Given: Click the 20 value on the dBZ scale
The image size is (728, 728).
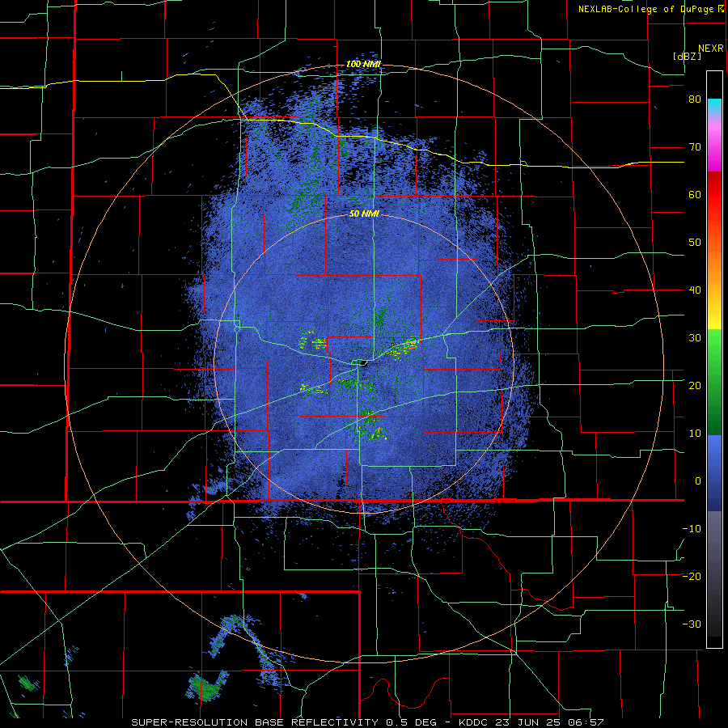Looking at the screenshot, I should coord(695,386).
